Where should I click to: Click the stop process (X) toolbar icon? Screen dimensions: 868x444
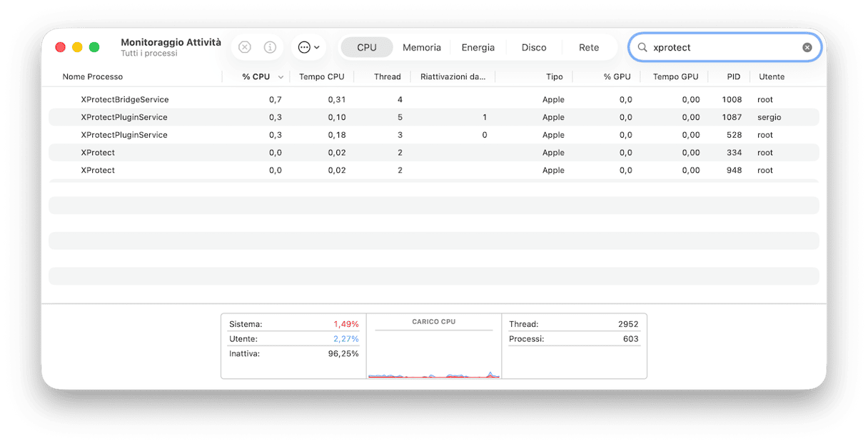coord(245,47)
